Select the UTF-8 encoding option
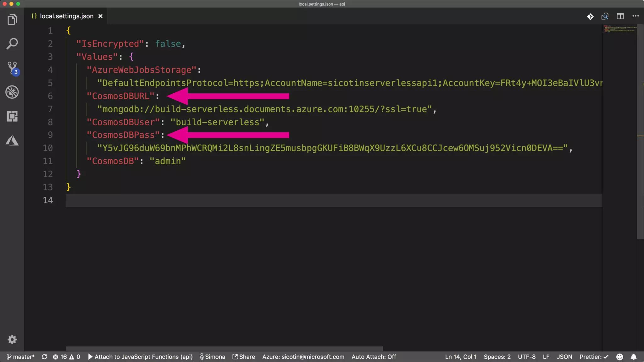This screenshot has height=362, width=644. click(527, 357)
